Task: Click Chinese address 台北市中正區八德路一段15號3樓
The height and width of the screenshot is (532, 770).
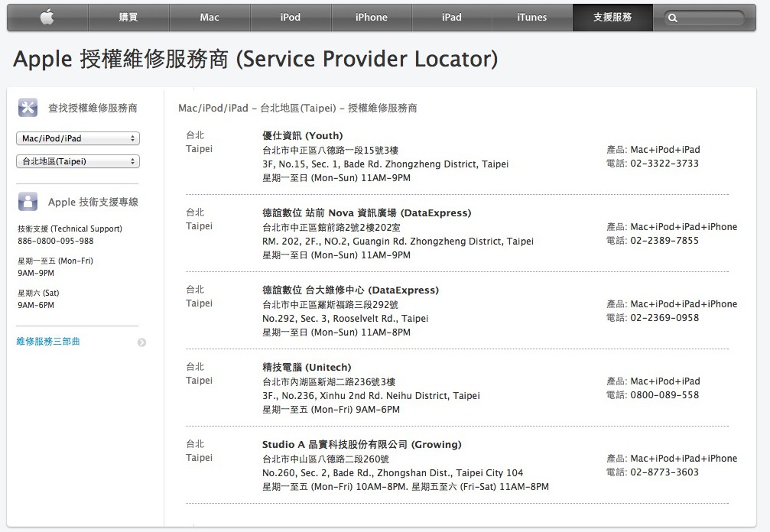Action: (x=330, y=150)
